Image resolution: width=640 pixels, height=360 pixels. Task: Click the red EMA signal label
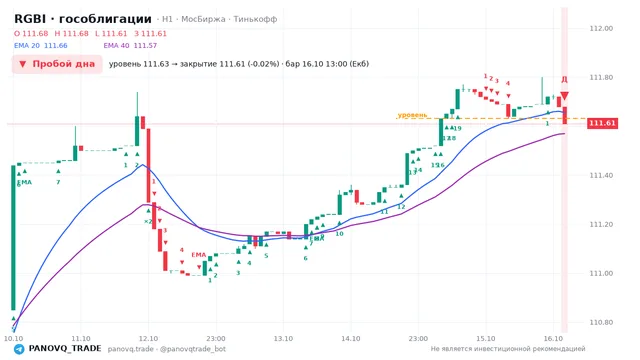pos(199,255)
